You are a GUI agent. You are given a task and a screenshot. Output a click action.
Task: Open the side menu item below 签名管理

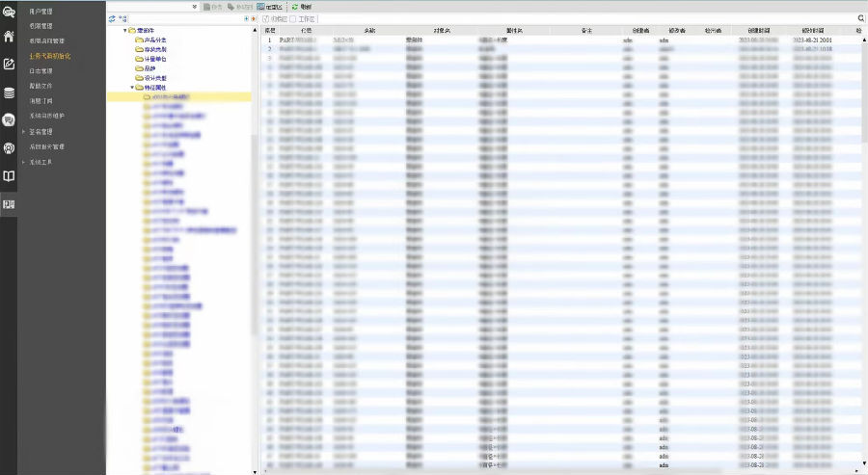[x=46, y=146]
